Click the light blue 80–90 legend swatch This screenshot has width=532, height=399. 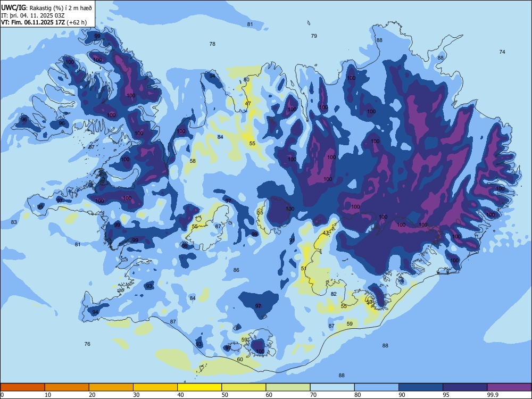tap(377, 387)
